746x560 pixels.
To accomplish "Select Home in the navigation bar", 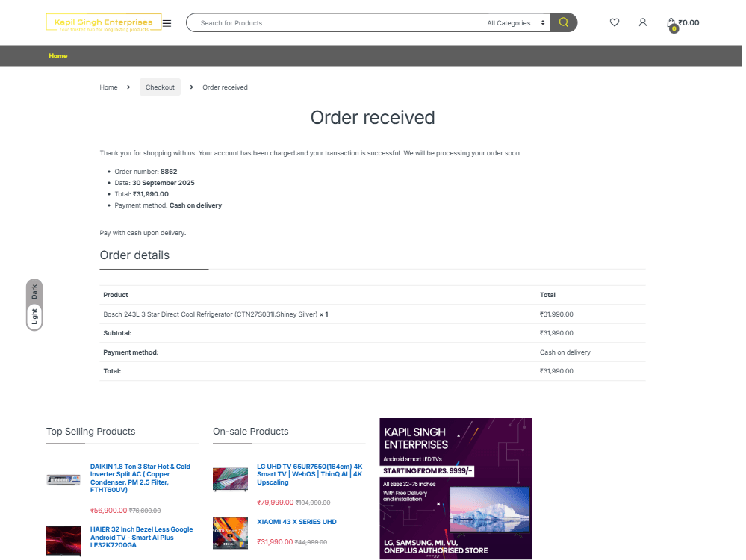I will pos(57,56).
